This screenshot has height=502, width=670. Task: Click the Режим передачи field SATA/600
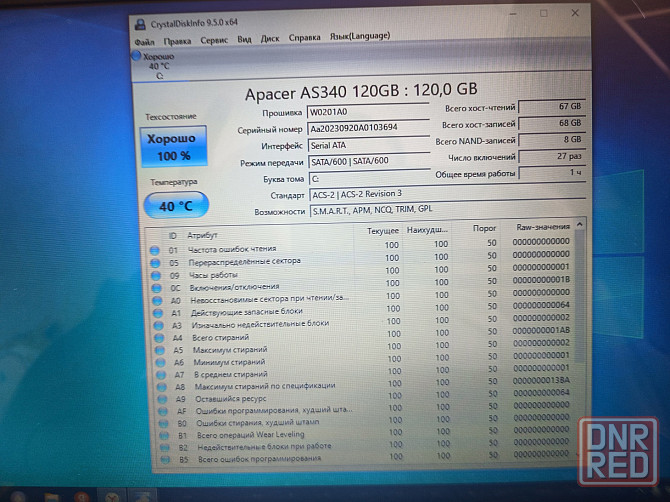pyautogui.click(x=369, y=161)
